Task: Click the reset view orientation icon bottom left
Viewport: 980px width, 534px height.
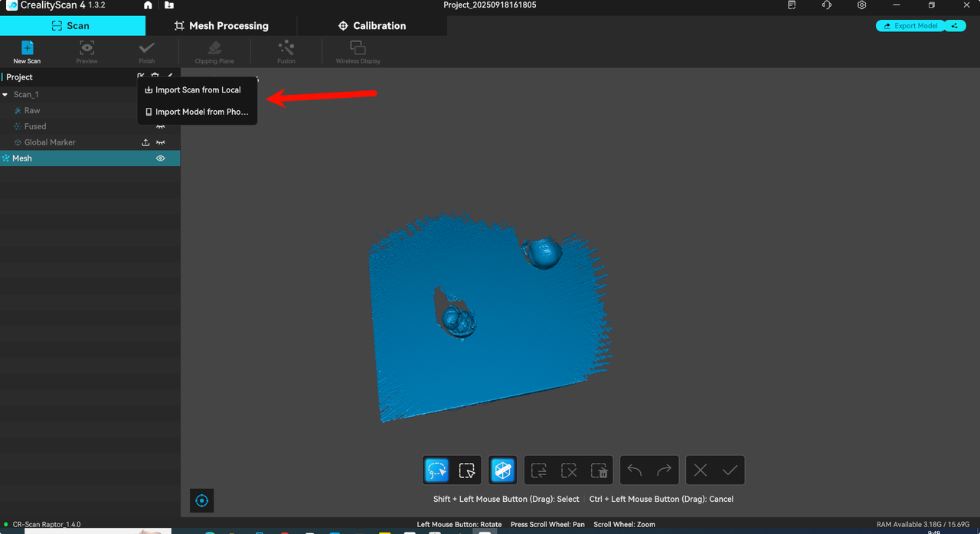Action: pos(201,500)
